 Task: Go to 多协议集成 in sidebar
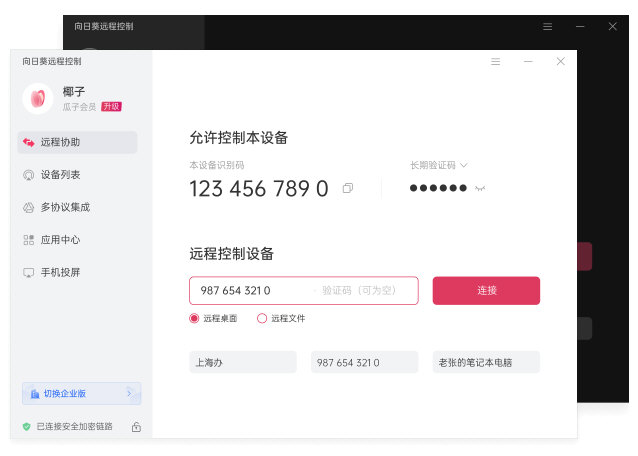77,207
